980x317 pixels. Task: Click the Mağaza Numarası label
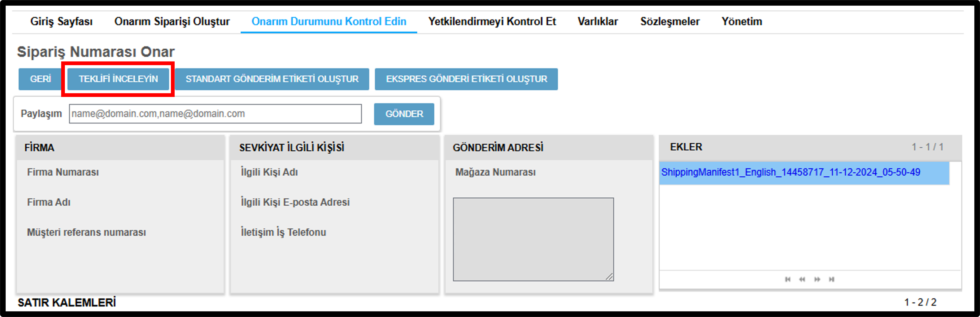click(x=495, y=173)
